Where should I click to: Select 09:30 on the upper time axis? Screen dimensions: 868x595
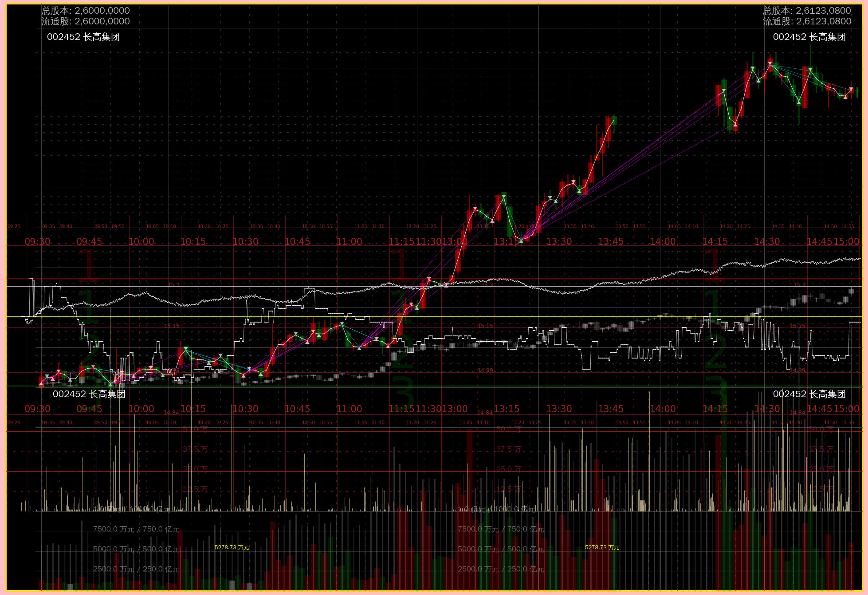pos(37,241)
